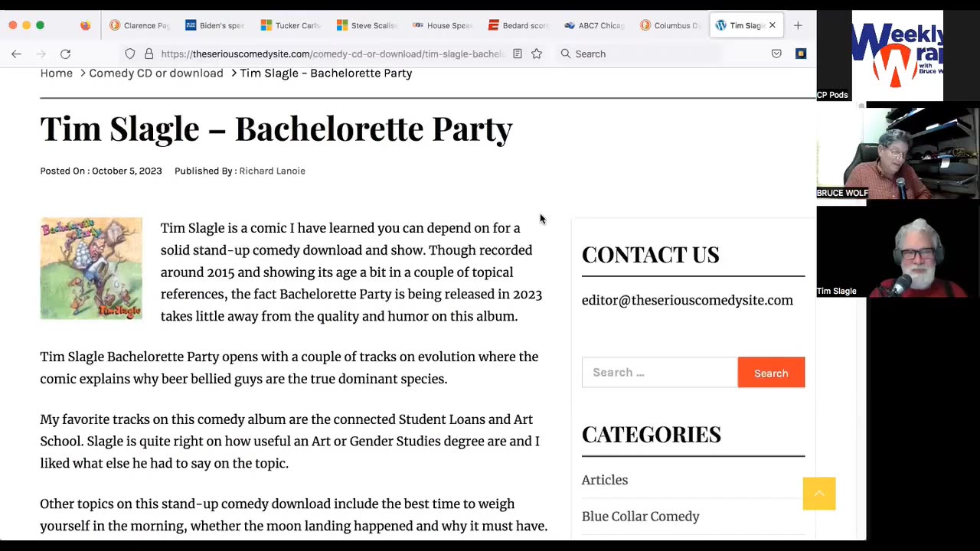Screen dimensions: 980x551
Task: Switch to the House Speaker tab
Action: tap(443, 25)
